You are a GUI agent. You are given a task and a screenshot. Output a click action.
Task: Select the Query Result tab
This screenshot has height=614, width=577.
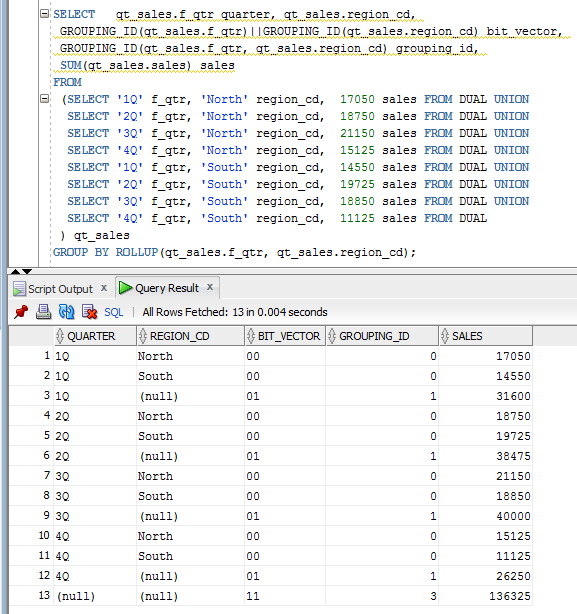click(x=167, y=288)
